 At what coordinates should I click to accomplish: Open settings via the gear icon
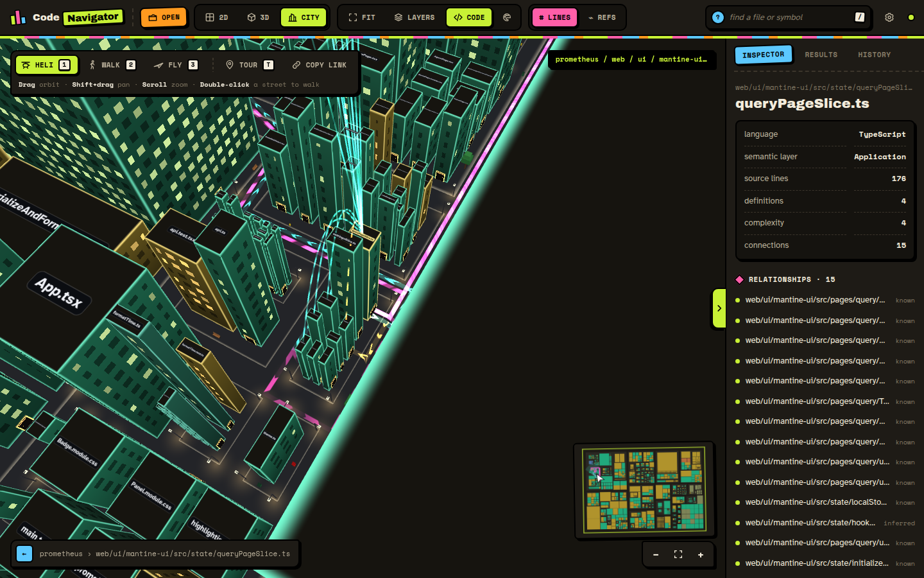(x=889, y=17)
